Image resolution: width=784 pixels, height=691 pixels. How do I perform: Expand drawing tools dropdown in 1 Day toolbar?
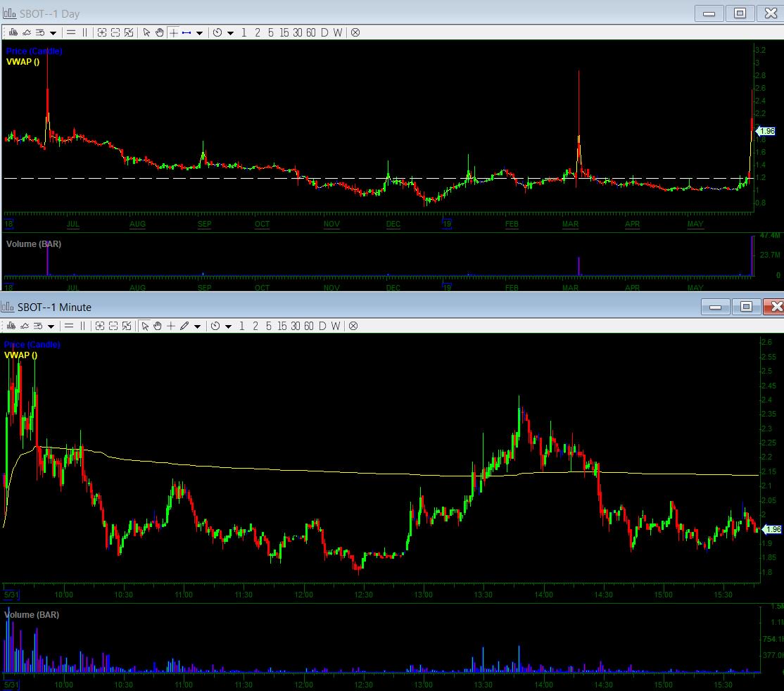199,33
